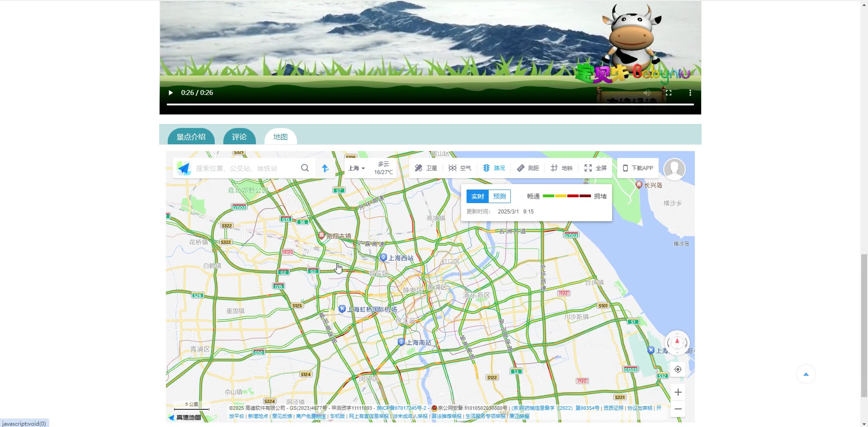
Task: Click the map compass control
Action: click(x=677, y=342)
